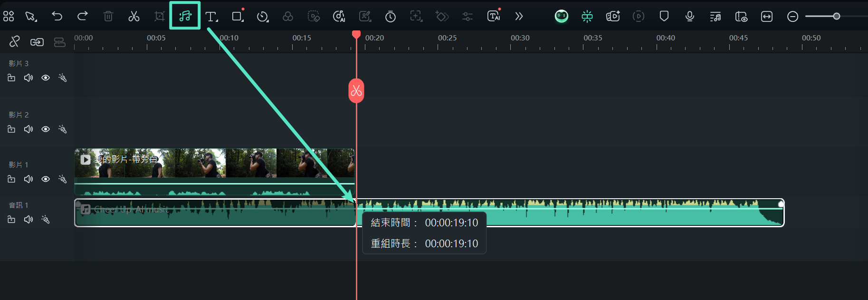
Task: Open the duration stopwatch tool
Action: click(391, 17)
